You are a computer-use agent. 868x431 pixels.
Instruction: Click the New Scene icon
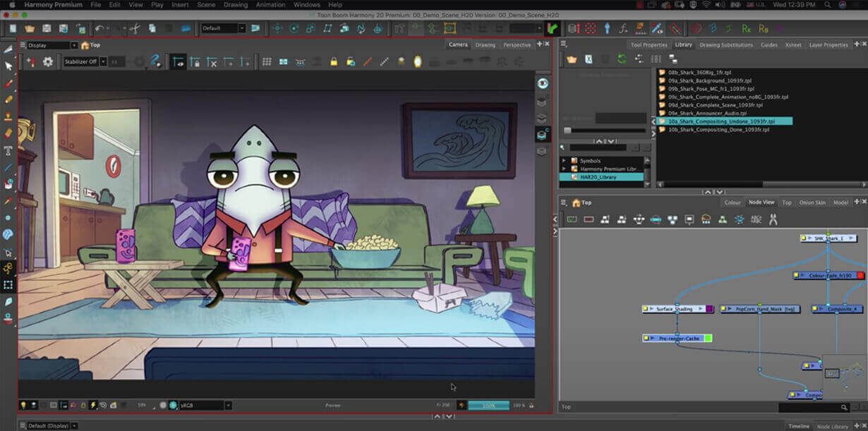click(x=12, y=28)
